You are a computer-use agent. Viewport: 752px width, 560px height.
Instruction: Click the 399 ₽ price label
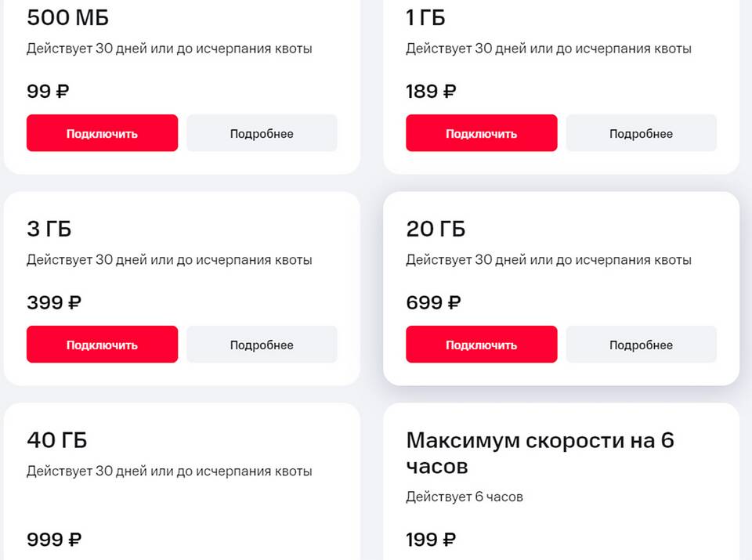(54, 302)
